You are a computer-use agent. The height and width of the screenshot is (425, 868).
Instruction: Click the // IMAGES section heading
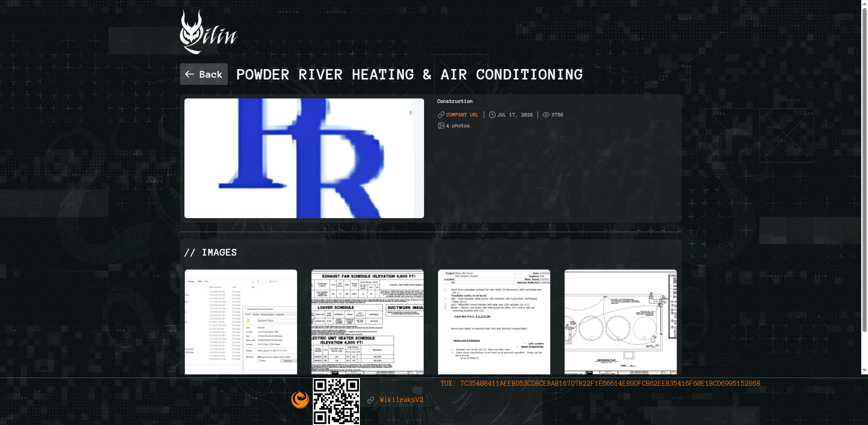point(211,252)
